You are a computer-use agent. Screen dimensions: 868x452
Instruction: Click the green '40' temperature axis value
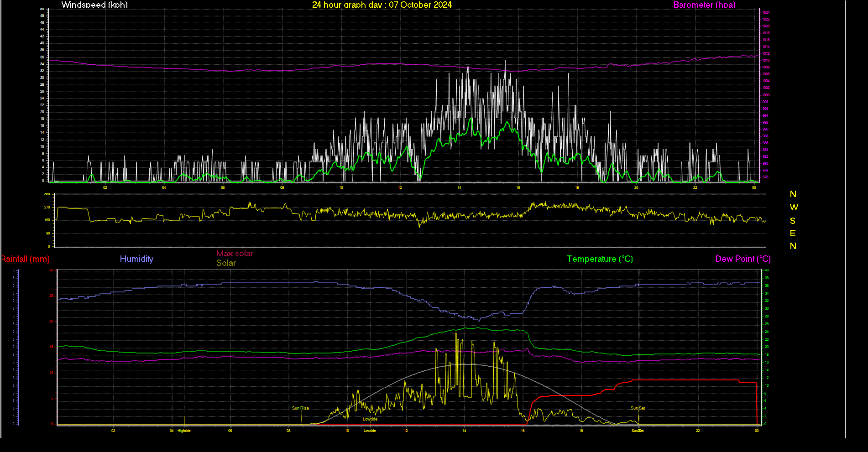coord(767,270)
